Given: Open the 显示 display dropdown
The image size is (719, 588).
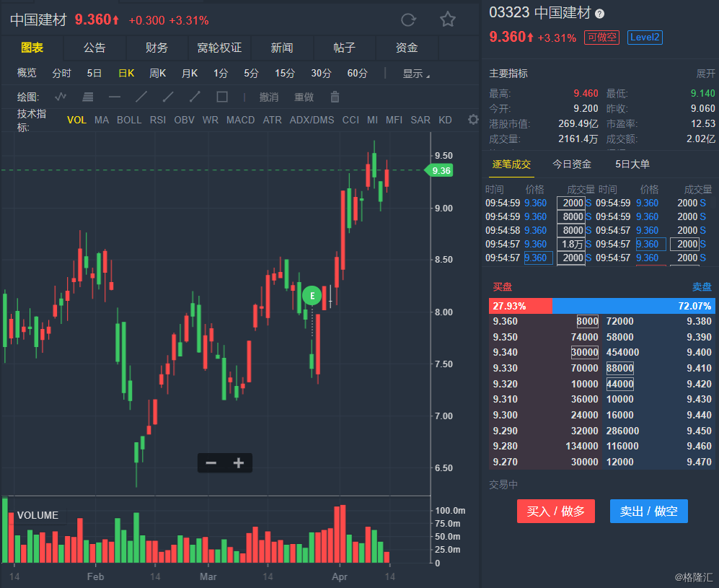Looking at the screenshot, I should pyautogui.click(x=415, y=74).
